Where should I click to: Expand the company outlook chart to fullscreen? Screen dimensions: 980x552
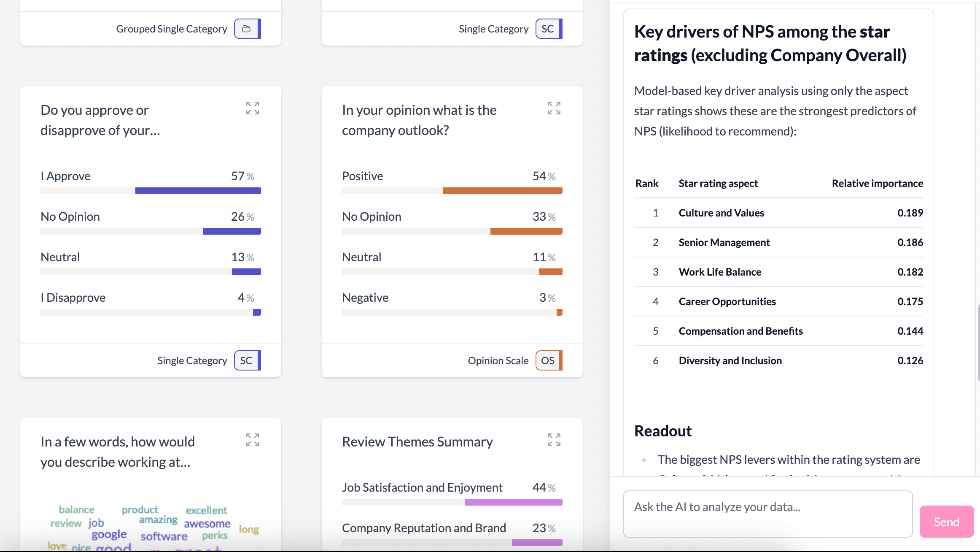pyautogui.click(x=553, y=108)
